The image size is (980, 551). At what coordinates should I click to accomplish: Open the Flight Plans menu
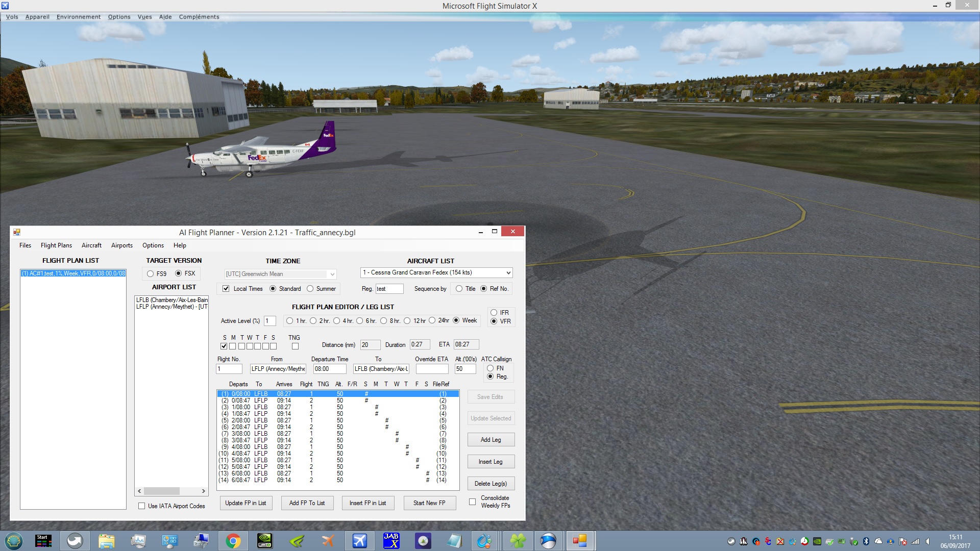click(x=56, y=245)
